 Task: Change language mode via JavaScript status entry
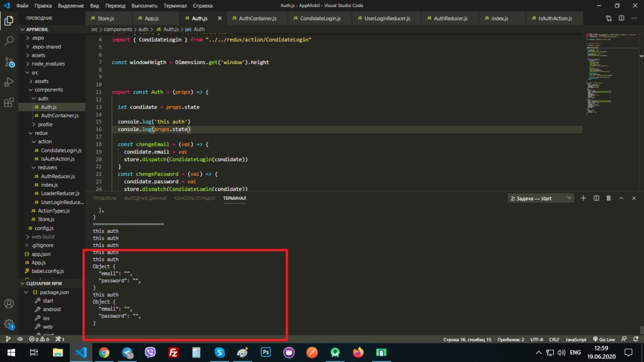576,339
